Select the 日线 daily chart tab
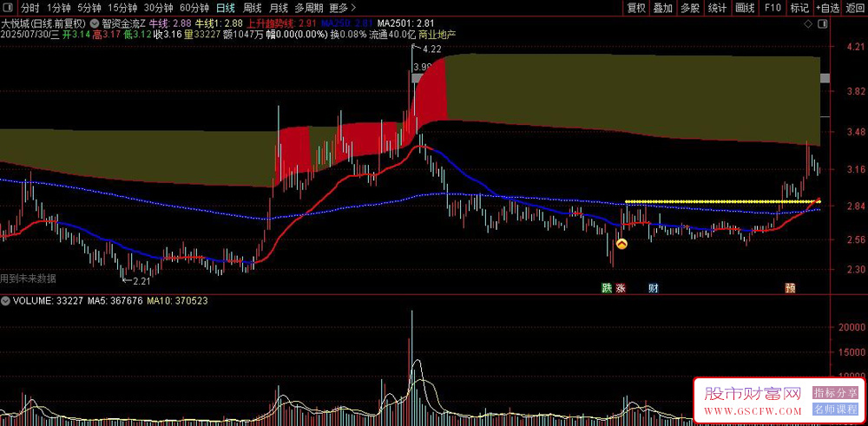Viewport: 868px width, 426px height. pyautogui.click(x=225, y=8)
